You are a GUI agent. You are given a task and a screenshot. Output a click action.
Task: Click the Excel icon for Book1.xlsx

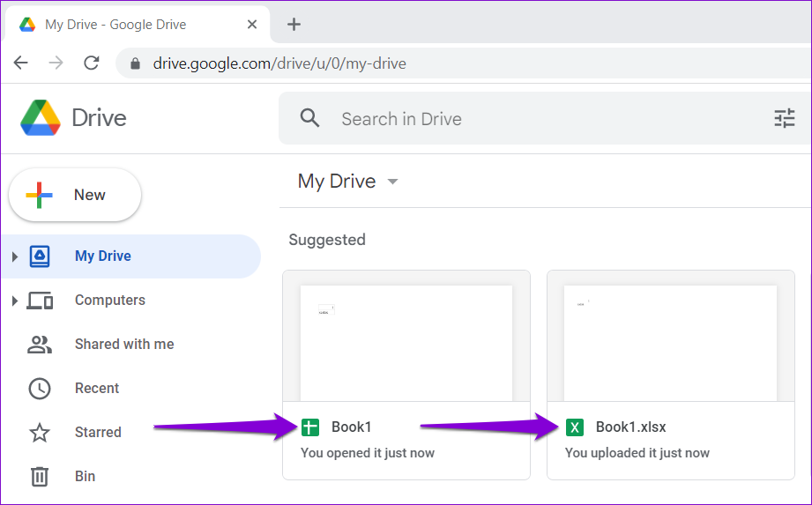tap(574, 427)
